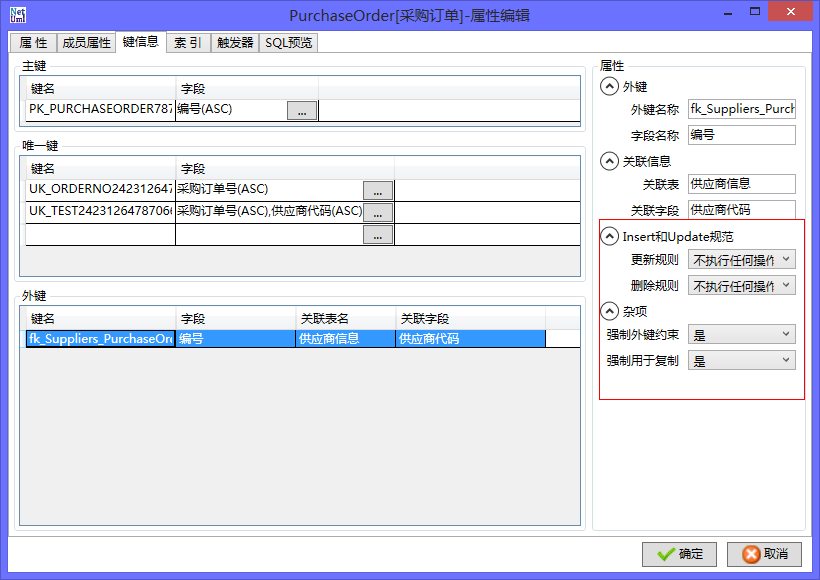Collapse the 杂项 section chevron
Screen dimensions: 820x580
click(609, 311)
